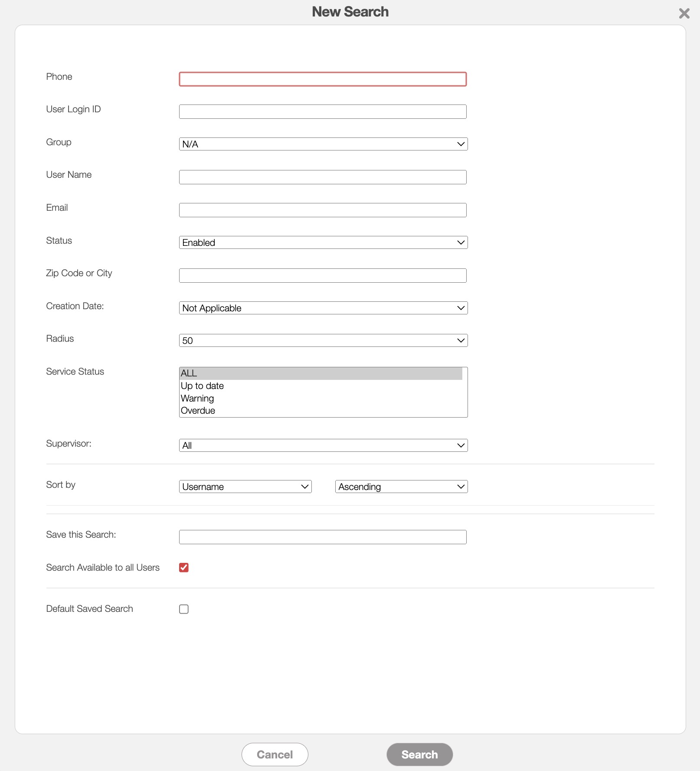Open the Creation Date dropdown
Image resolution: width=700 pixels, height=771 pixels.
pyautogui.click(x=323, y=308)
